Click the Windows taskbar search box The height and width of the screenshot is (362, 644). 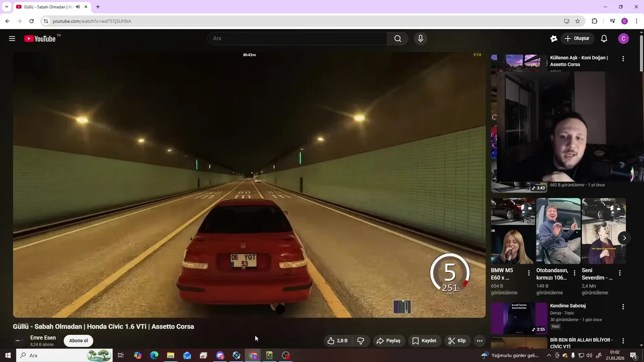[65, 355]
